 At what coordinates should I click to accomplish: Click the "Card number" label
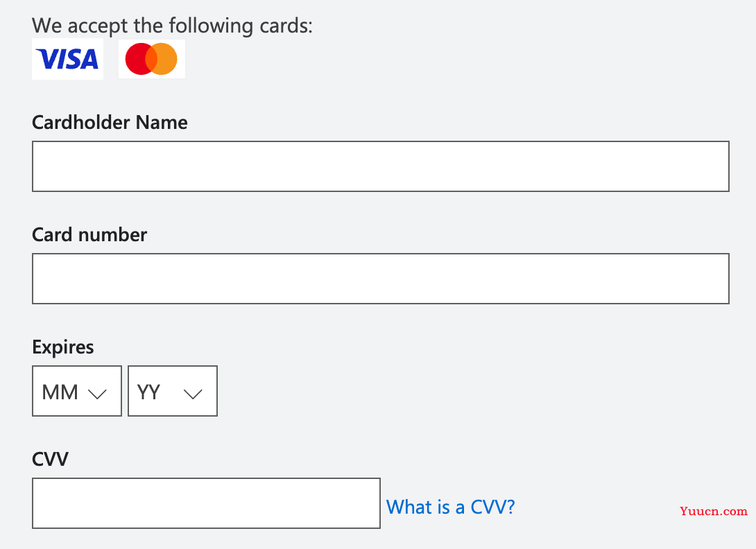pyautogui.click(x=89, y=235)
